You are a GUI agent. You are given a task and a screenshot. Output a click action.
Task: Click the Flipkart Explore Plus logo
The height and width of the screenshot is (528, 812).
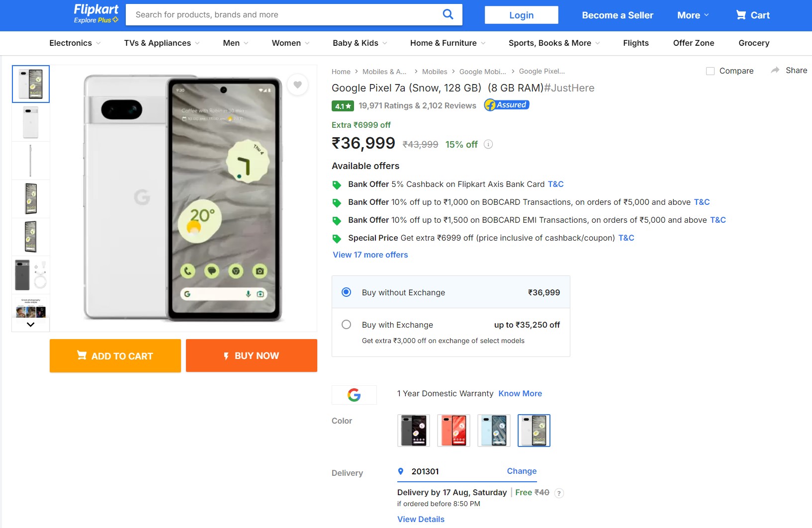tap(96, 13)
